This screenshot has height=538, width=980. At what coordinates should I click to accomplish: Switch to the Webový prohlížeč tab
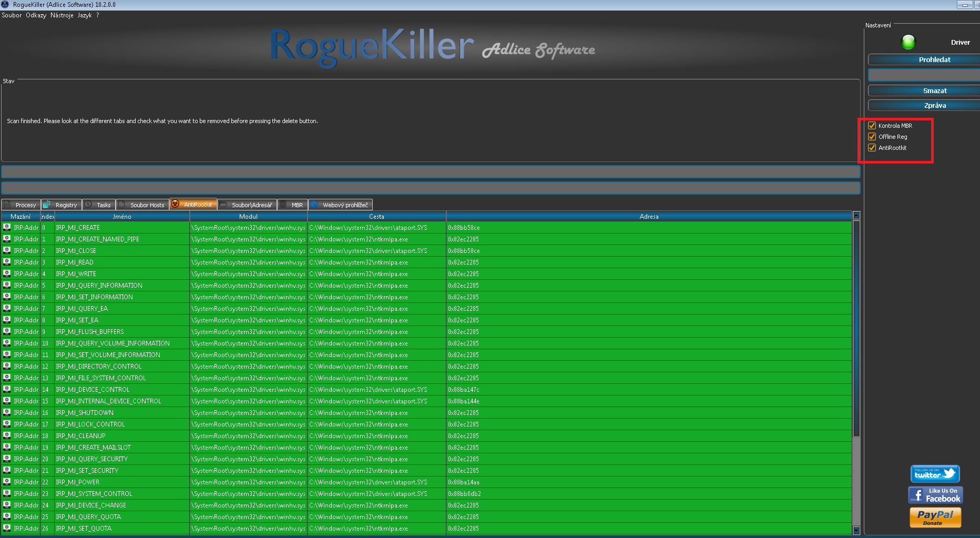[341, 205]
